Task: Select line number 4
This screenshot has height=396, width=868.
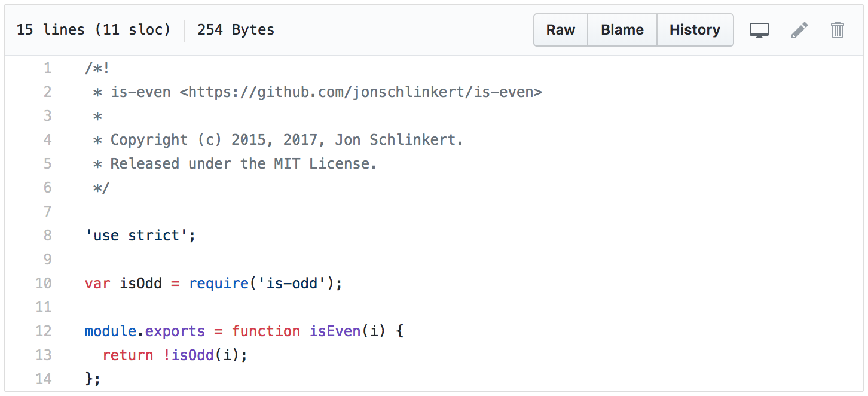Action: (x=48, y=140)
